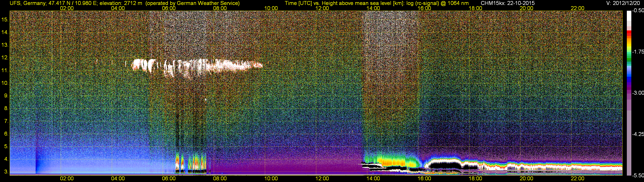
Task: Select the "7." height axis label
Action: (6, 121)
